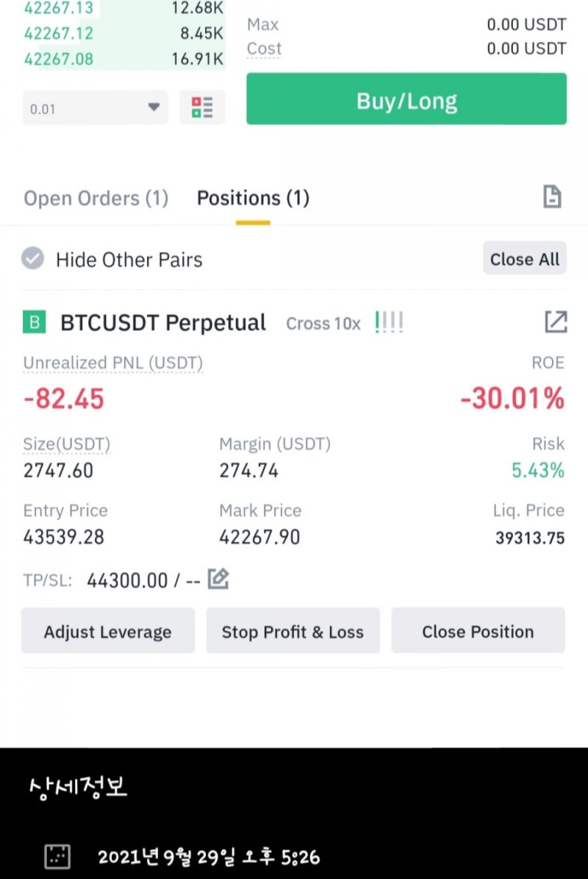
Task: Tap calendar icon beside date
Action: tap(57, 856)
